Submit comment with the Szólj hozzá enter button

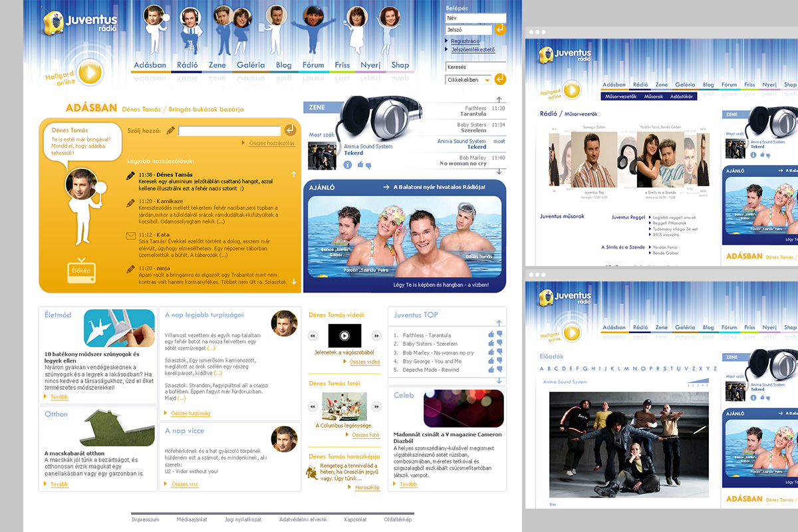290,130
